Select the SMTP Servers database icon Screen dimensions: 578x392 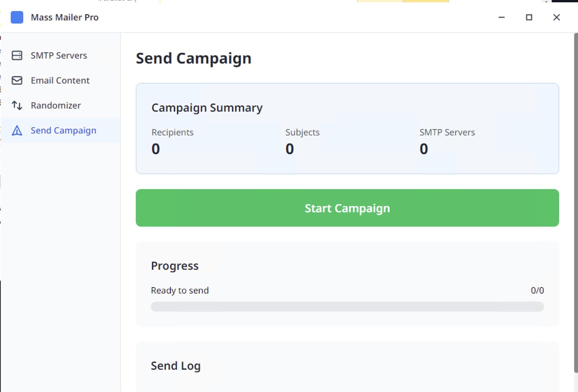pos(17,55)
